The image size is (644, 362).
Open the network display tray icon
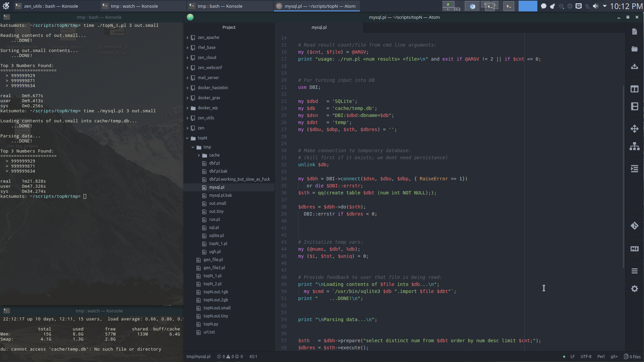point(579,6)
